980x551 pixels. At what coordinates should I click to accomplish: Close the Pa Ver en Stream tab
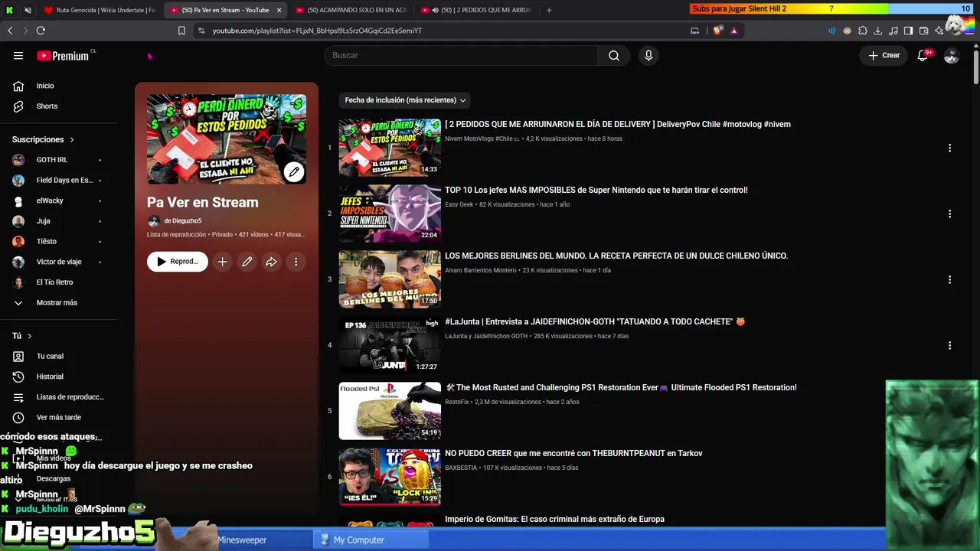[x=279, y=10]
